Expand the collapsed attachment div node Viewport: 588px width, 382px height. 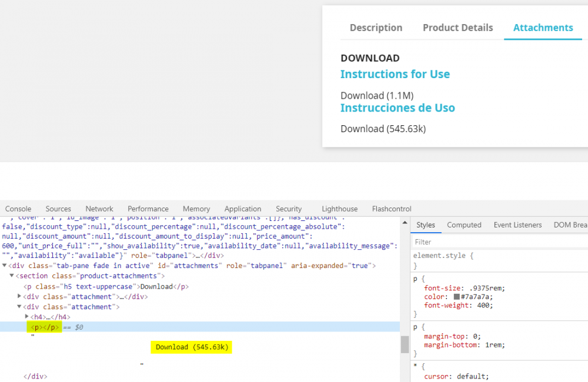(x=19, y=297)
